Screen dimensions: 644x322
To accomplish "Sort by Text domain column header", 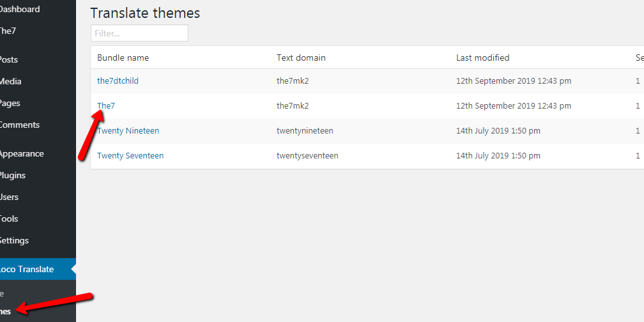I will tap(301, 58).
